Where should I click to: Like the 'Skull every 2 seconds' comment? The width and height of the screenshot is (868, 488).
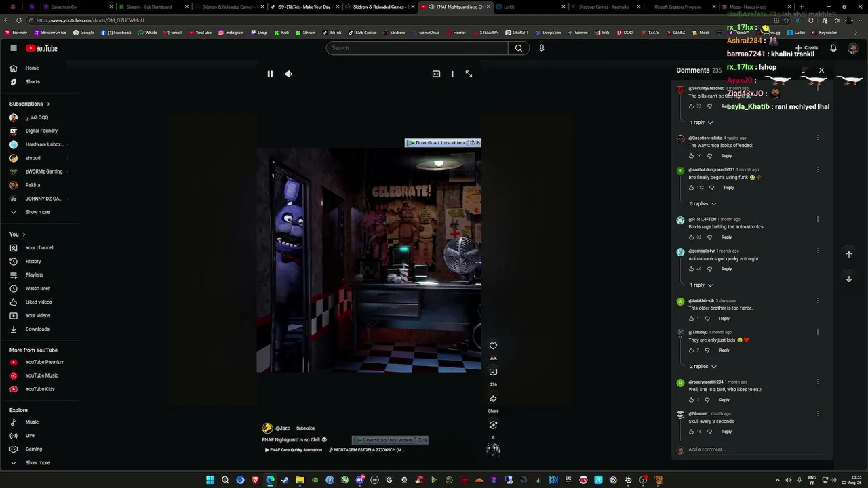691,432
